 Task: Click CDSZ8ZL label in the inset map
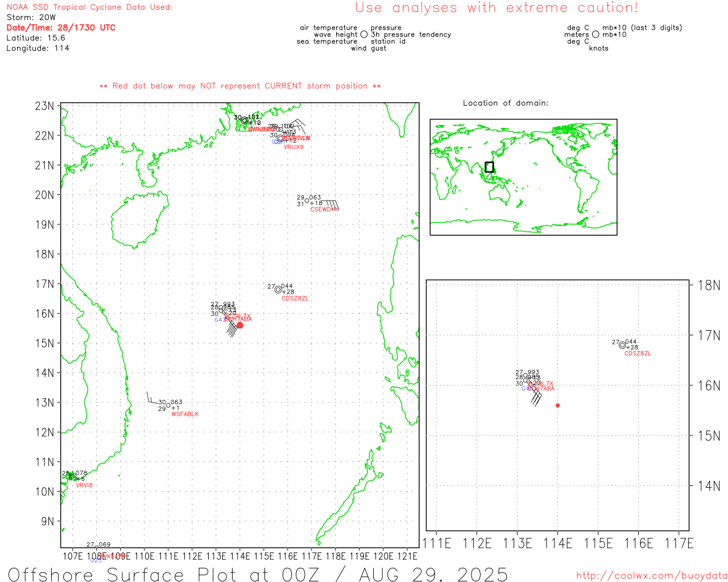pyautogui.click(x=638, y=354)
